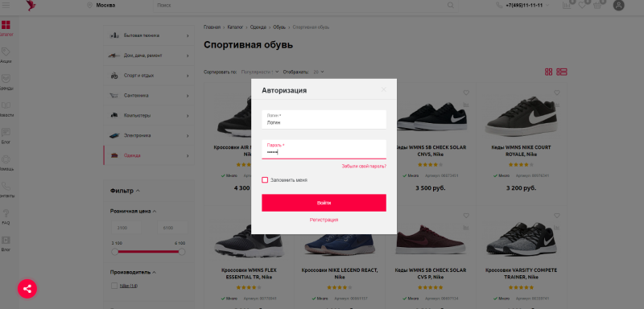
Task: Click the Войти login button
Action: click(x=324, y=203)
